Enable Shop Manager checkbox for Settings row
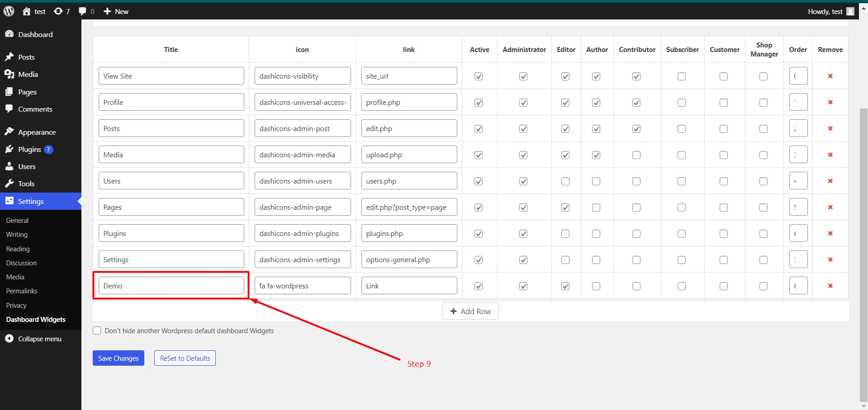 tap(764, 260)
